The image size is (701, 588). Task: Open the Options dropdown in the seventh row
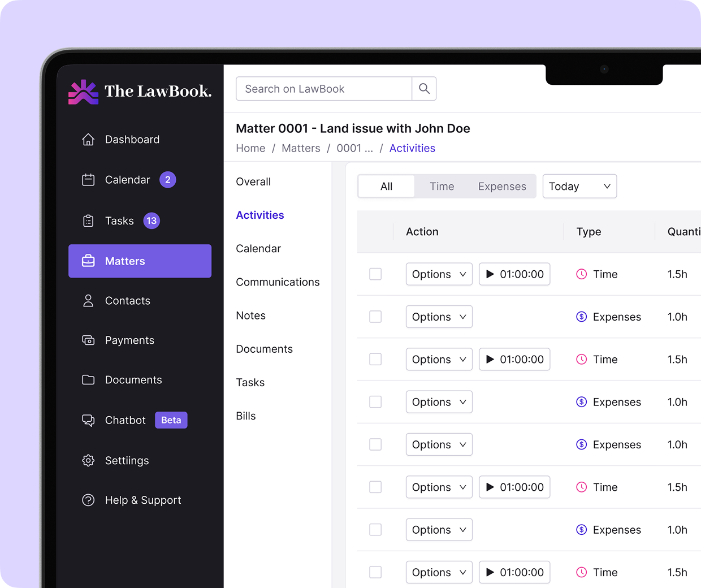439,530
